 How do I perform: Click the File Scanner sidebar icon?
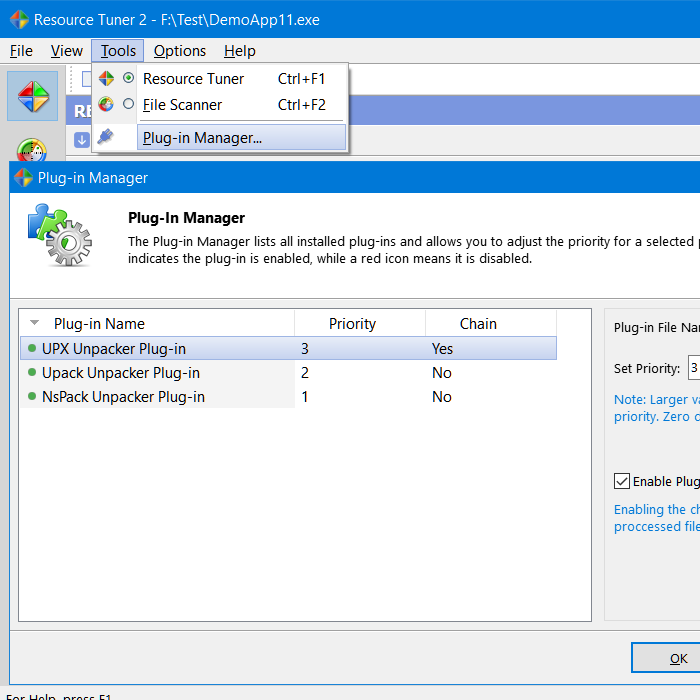[x=32, y=150]
